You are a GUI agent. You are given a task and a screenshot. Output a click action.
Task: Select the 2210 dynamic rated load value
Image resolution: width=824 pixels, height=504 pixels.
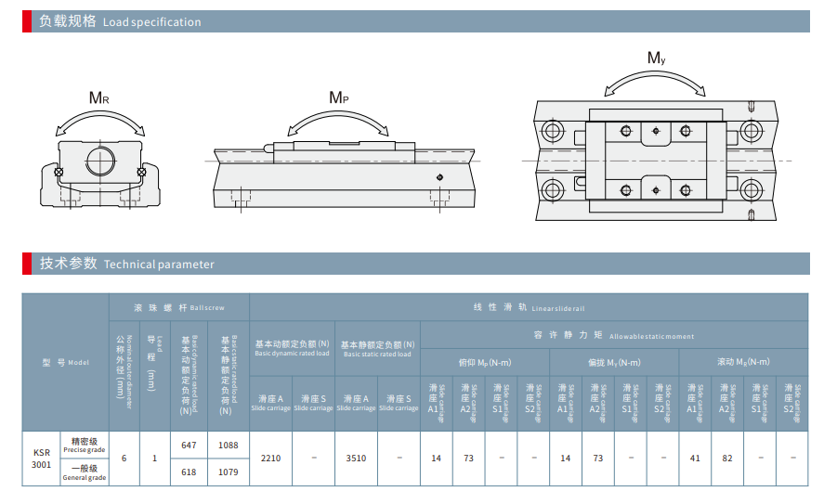click(x=270, y=459)
